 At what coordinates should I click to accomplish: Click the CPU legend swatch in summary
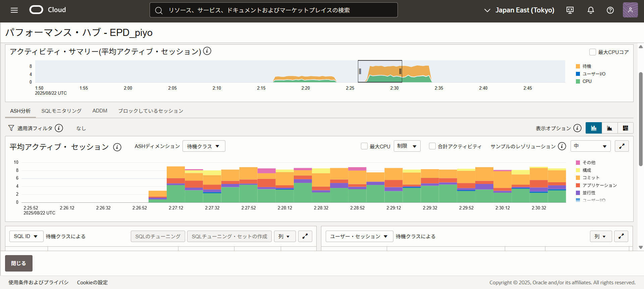pos(578,81)
